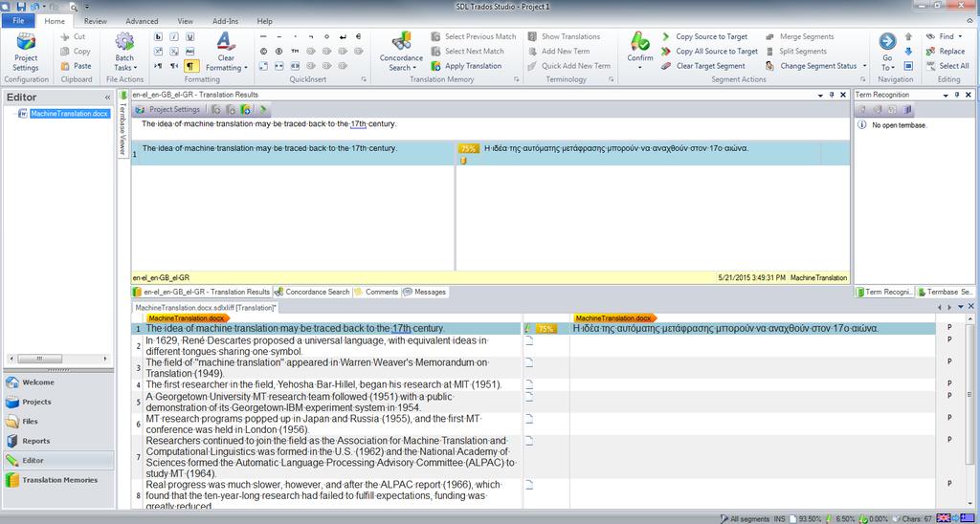Click Clear Target Segment

(703, 66)
